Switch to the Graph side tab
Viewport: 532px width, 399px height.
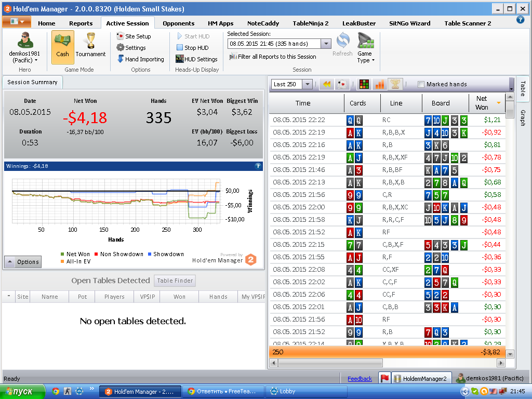click(x=523, y=118)
